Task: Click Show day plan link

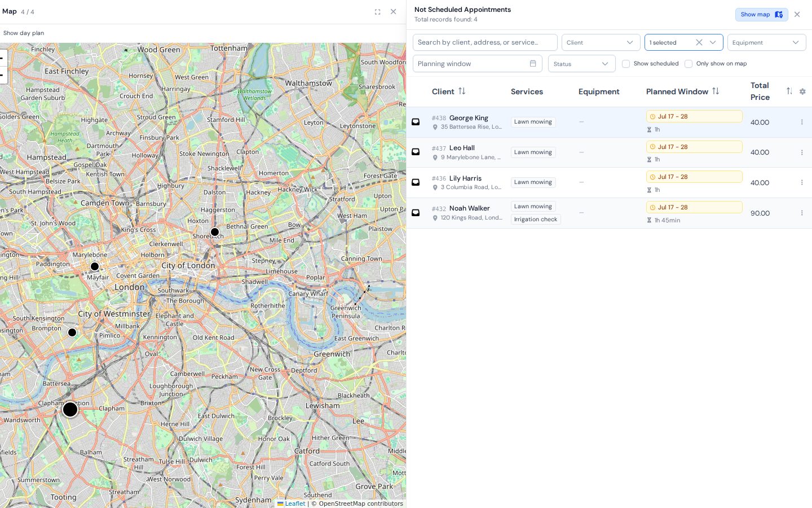Action: coord(24,33)
